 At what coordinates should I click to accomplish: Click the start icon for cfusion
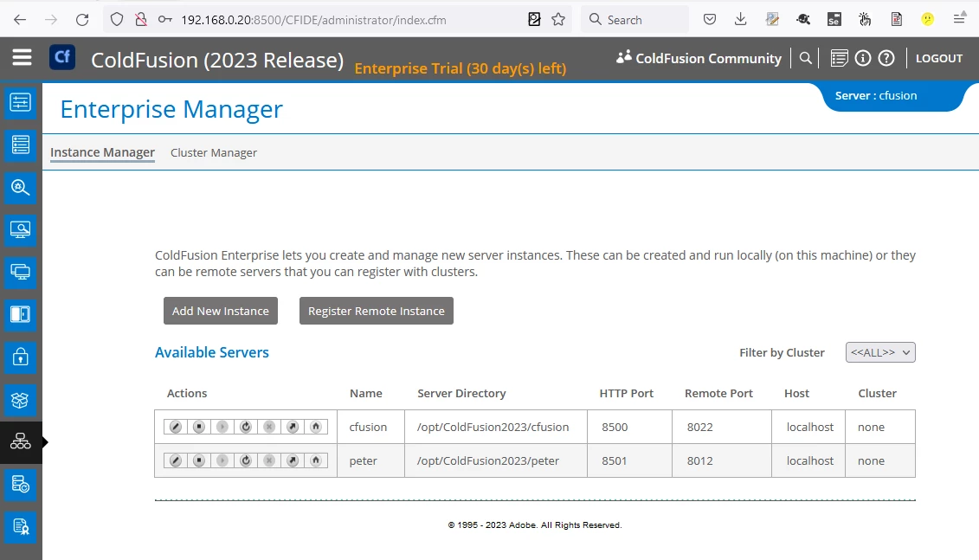(x=222, y=427)
